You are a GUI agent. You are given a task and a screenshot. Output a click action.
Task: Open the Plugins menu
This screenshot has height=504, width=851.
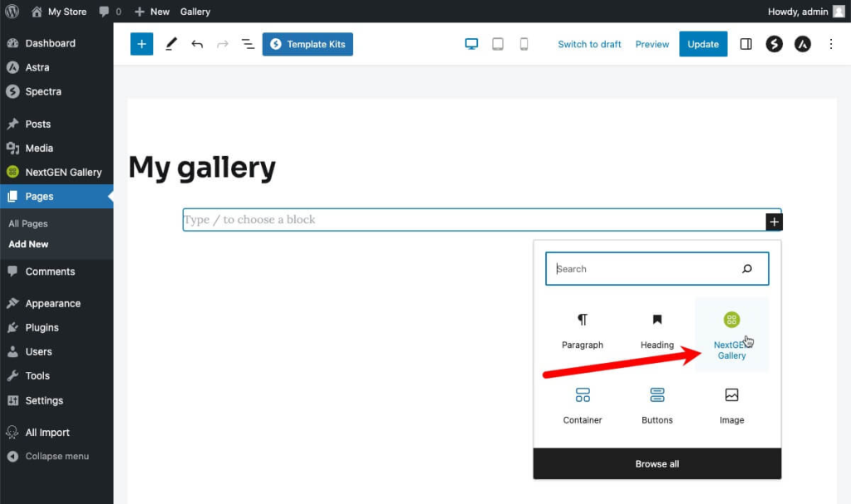pos(57,328)
